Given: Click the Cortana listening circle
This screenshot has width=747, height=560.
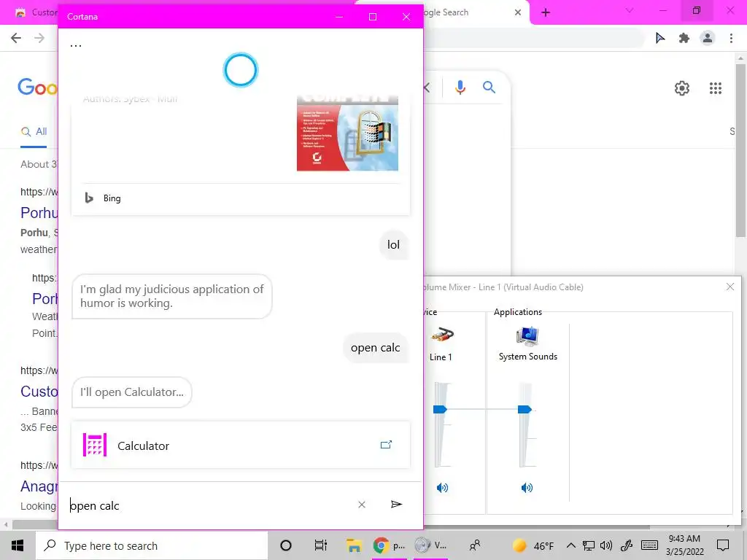Looking at the screenshot, I should click(x=241, y=70).
